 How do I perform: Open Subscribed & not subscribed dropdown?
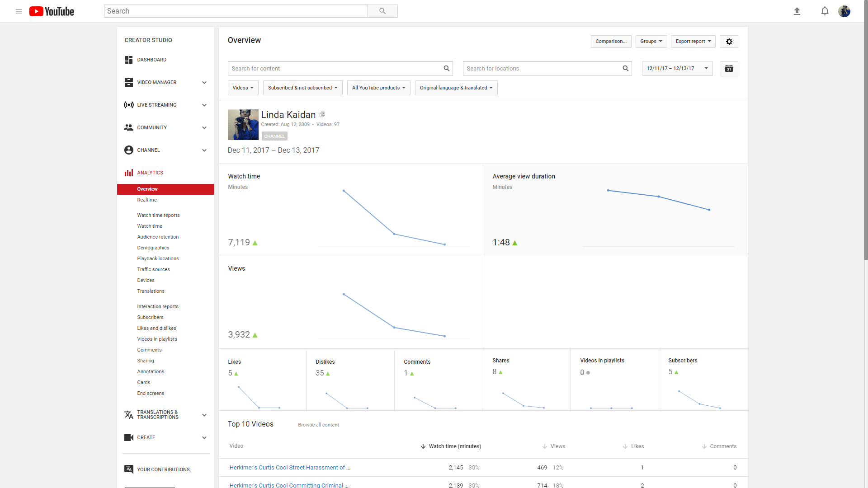pos(303,88)
